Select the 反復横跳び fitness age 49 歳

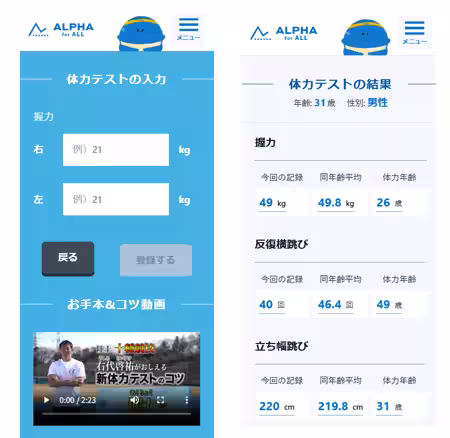(x=389, y=304)
